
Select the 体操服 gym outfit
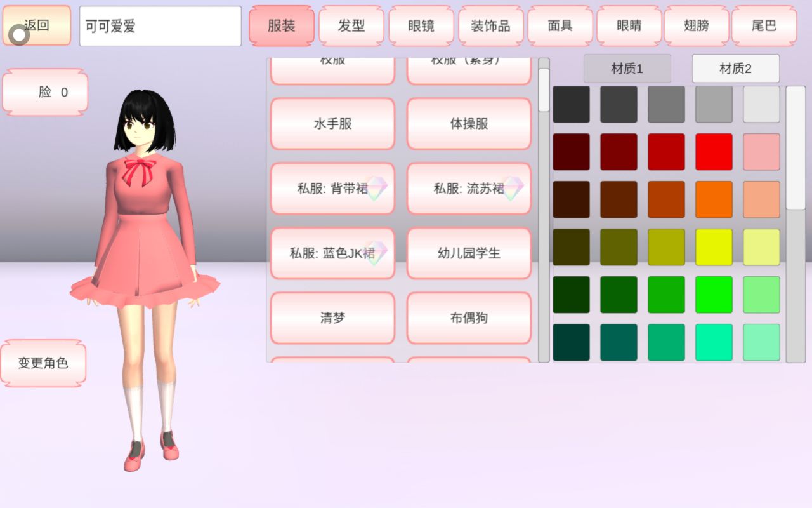pos(469,124)
